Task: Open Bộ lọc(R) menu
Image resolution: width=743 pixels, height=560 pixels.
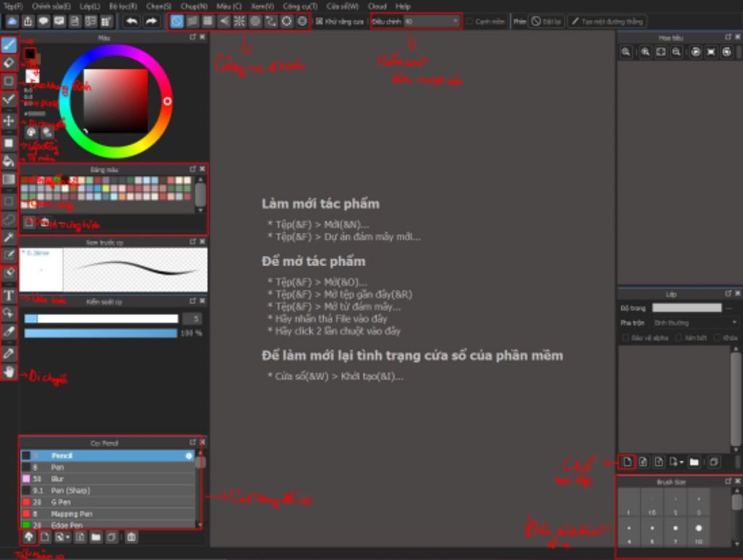Action: [x=123, y=6]
